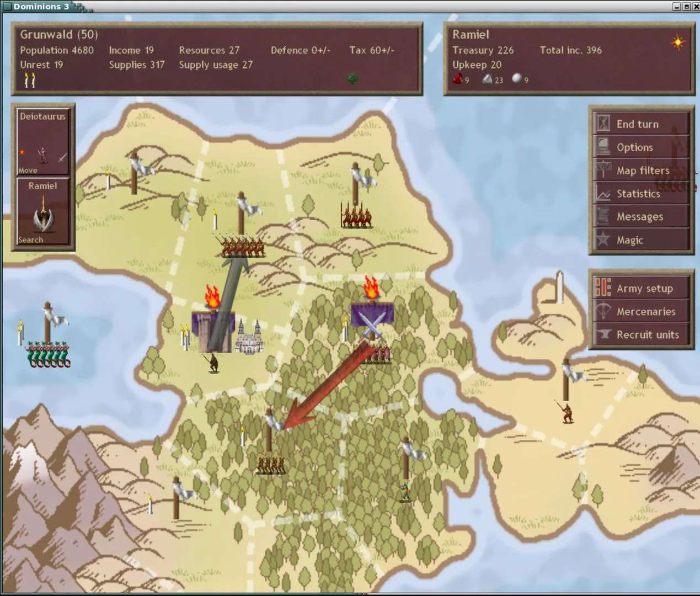Image resolution: width=700 pixels, height=596 pixels.
Task: Open the Mercenaries screen
Action: point(641,311)
